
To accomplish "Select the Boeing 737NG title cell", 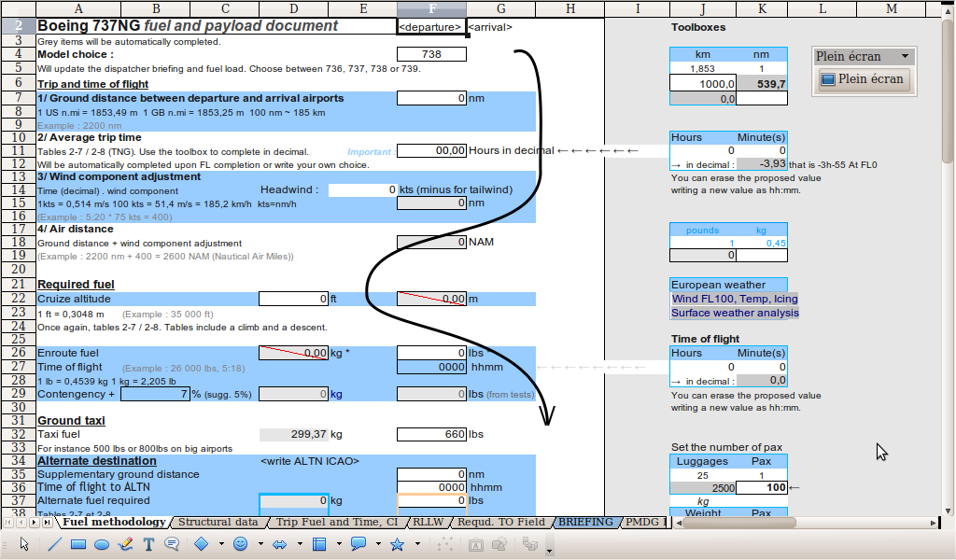I will tap(217, 26).
